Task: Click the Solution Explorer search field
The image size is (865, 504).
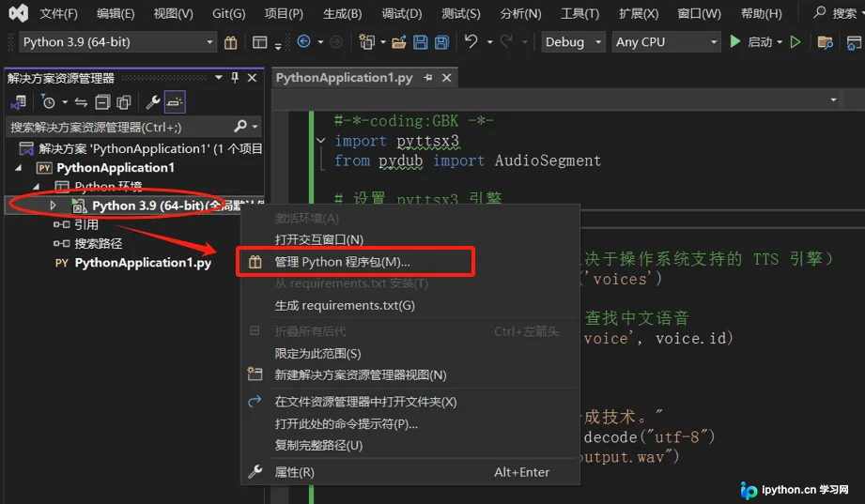Action: [134, 128]
